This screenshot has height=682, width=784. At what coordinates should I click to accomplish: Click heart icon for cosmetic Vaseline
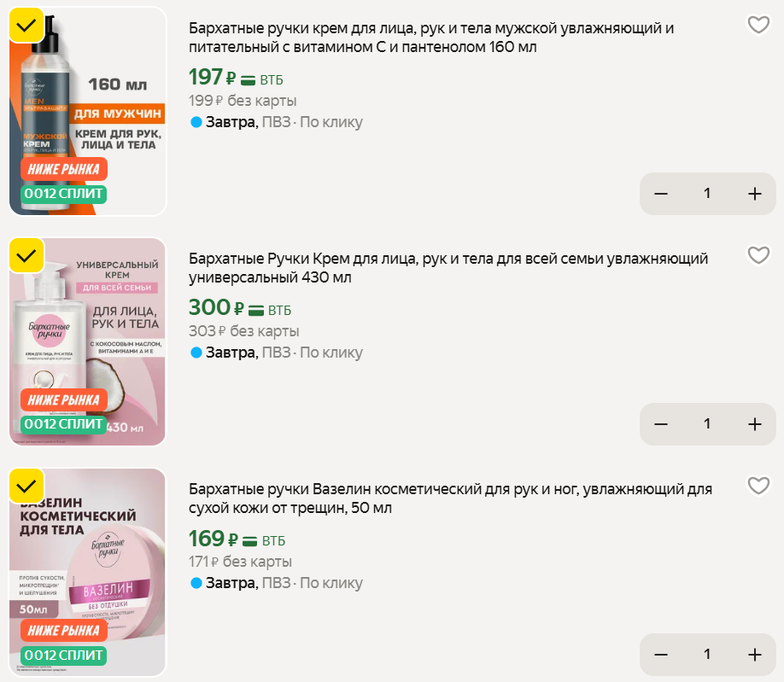[758, 486]
